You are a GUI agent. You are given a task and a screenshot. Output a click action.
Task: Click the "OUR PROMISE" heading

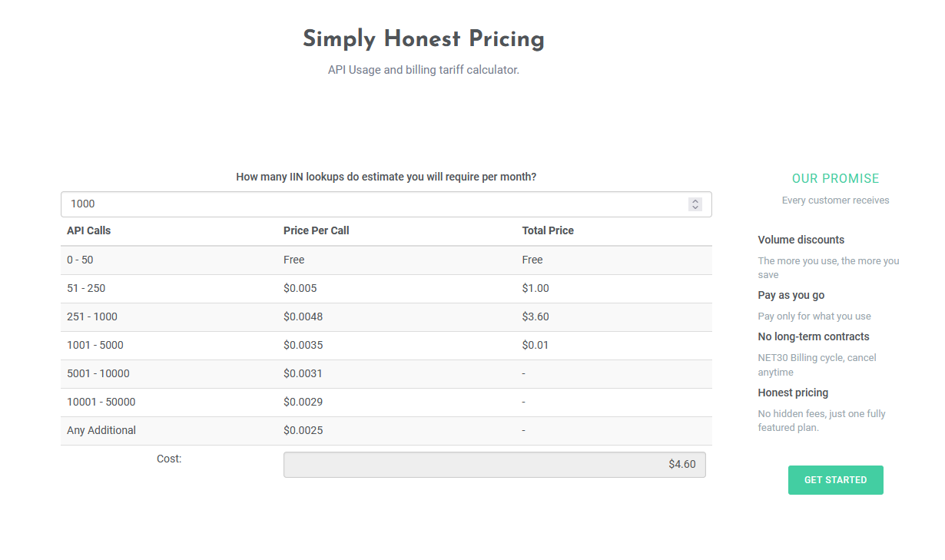click(x=835, y=179)
